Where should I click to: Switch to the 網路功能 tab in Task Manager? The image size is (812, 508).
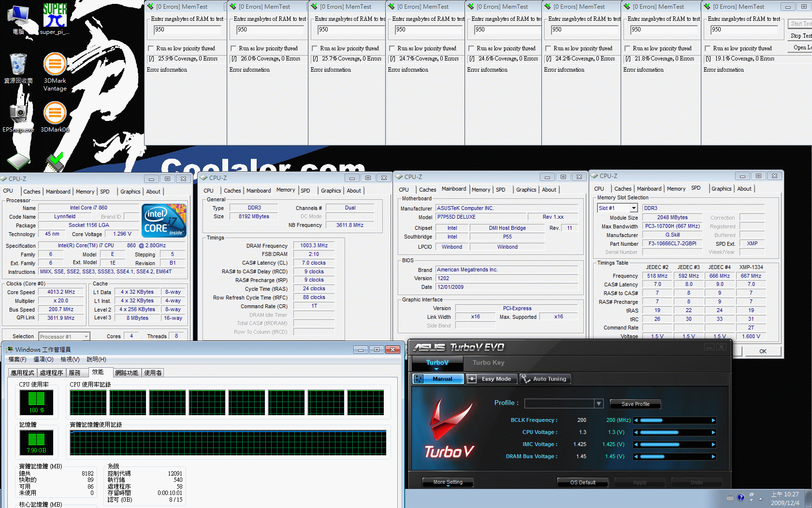(127, 373)
